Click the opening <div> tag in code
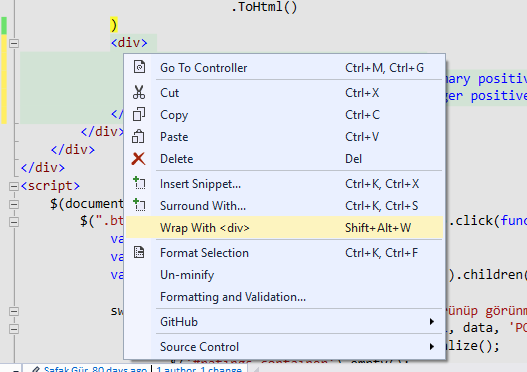This screenshot has height=372, width=527. [x=129, y=43]
